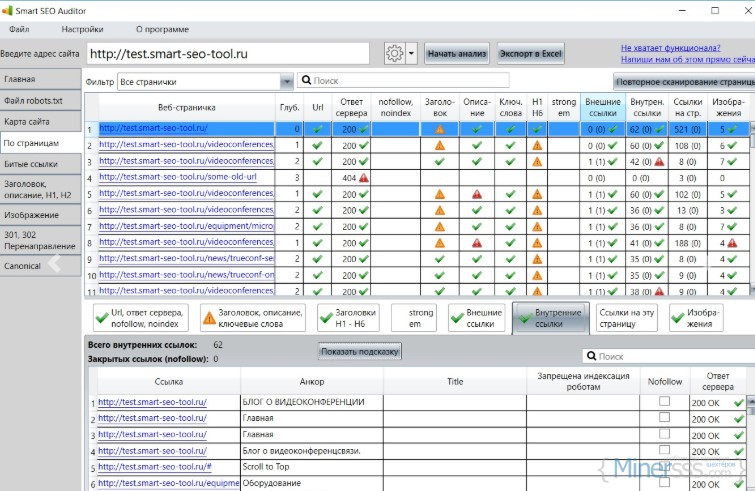Click Smart SEO Auditor title bar icon
The image size is (755, 491).
point(8,9)
